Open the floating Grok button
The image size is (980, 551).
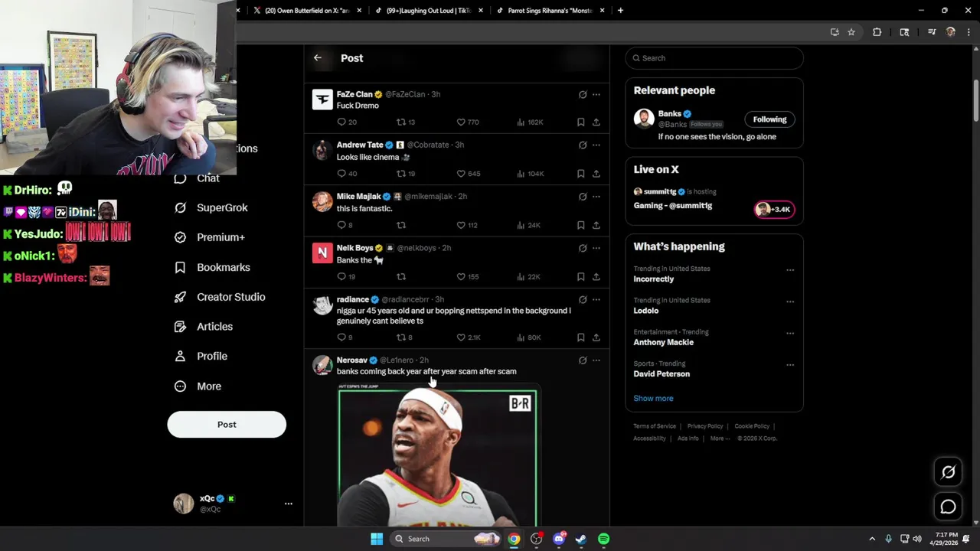coord(948,472)
